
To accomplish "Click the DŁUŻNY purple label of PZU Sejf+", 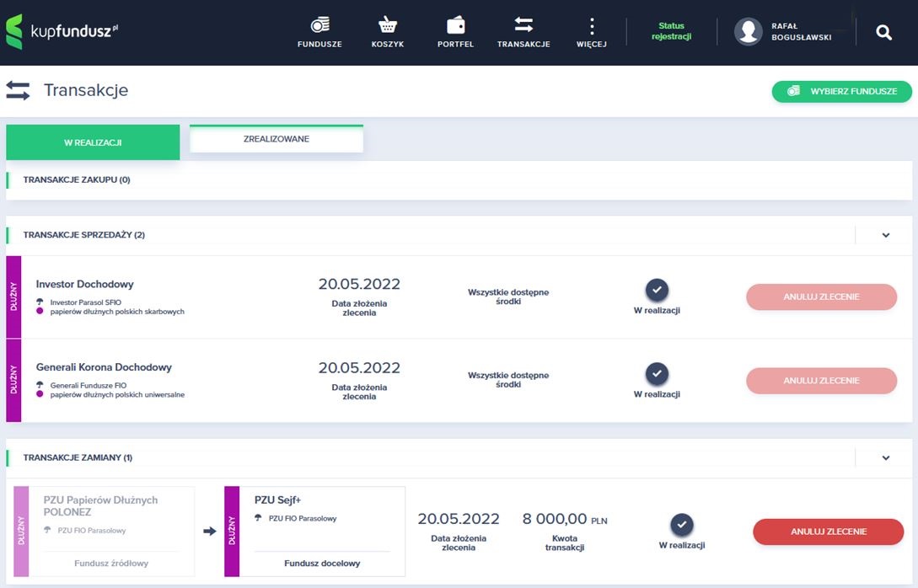I will click(x=232, y=532).
